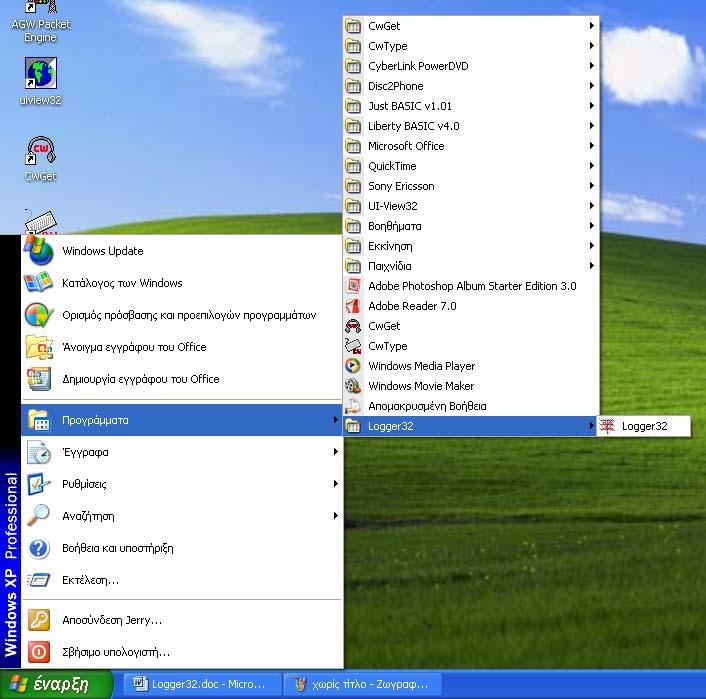Expand the Αναζήτηση submenu arrow
This screenshot has width=706, height=699.
coord(335,516)
